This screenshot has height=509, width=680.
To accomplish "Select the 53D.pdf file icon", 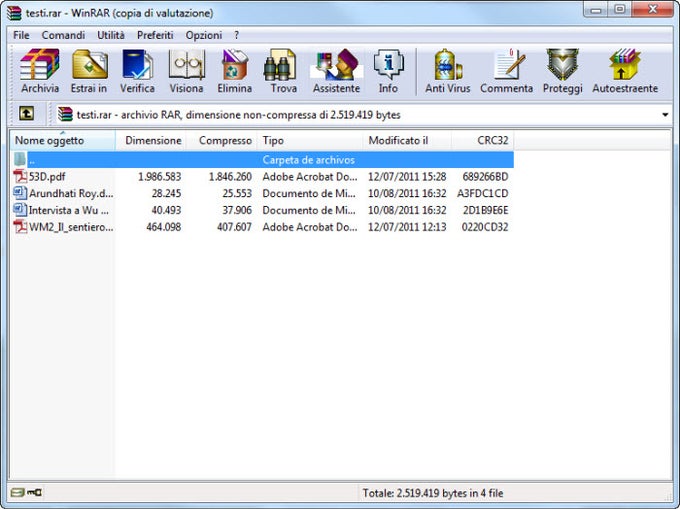I will pyautogui.click(x=20, y=176).
